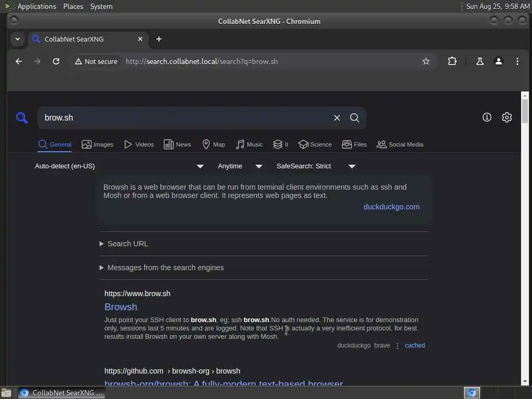Image resolution: width=532 pixels, height=399 pixels.
Task: Switch to the Files category tab
Action: pyautogui.click(x=354, y=144)
